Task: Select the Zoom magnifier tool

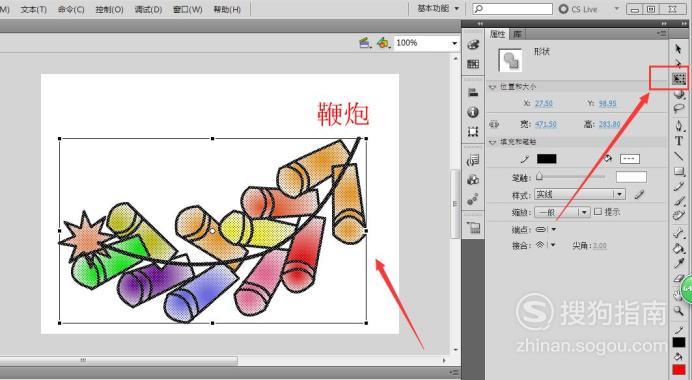Action: click(678, 311)
